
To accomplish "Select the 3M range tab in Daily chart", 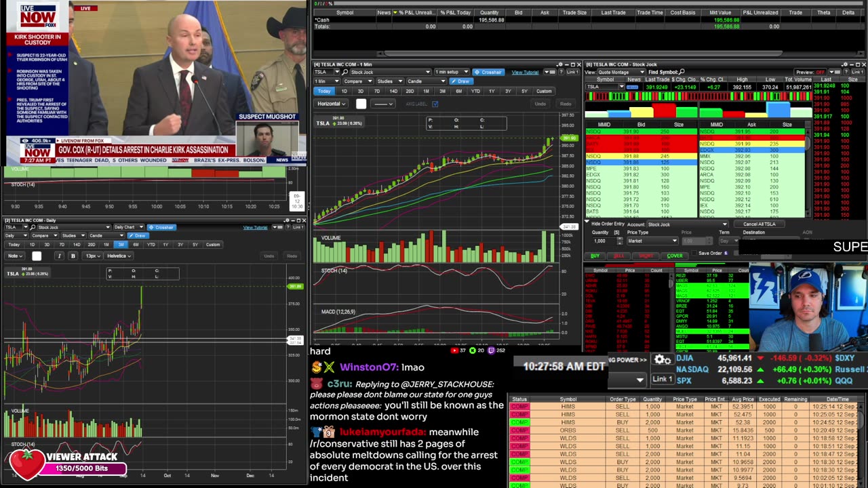I will click(121, 244).
